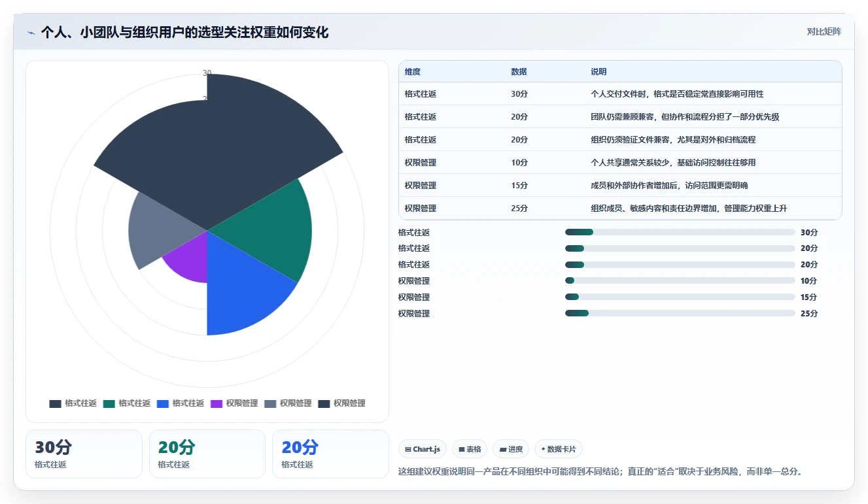868x504 pixels.
Task: Click the 权限管理 10分 progress bar
Action: tap(680, 280)
